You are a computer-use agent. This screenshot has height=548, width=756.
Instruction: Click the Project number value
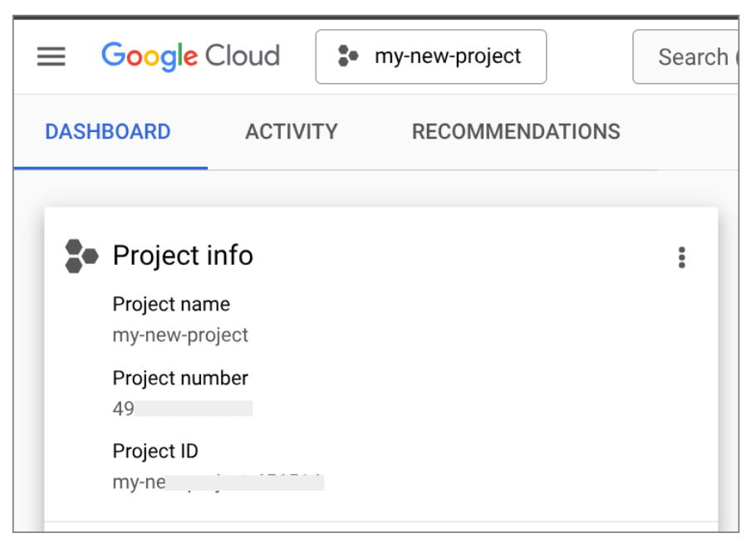(x=183, y=407)
